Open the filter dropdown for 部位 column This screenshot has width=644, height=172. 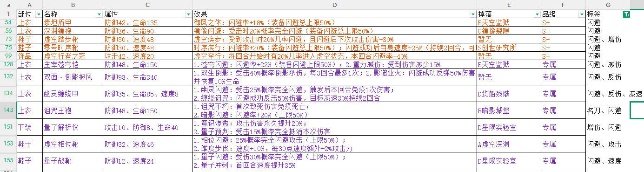coord(38,14)
